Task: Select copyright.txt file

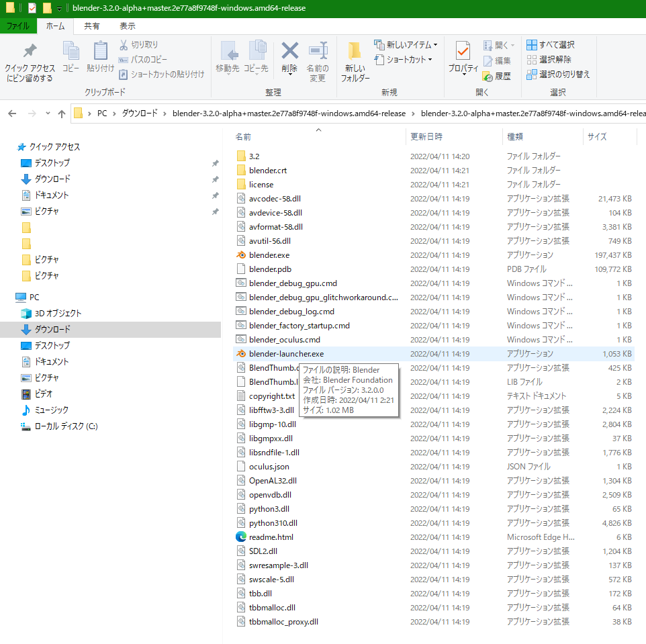Action: pyautogui.click(x=272, y=396)
